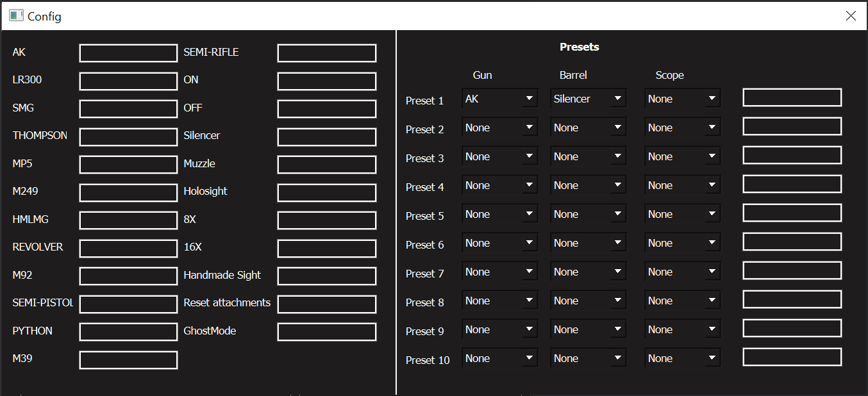The image size is (868, 396).
Task: Click the 16X keybind input field
Action: pyautogui.click(x=326, y=248)
